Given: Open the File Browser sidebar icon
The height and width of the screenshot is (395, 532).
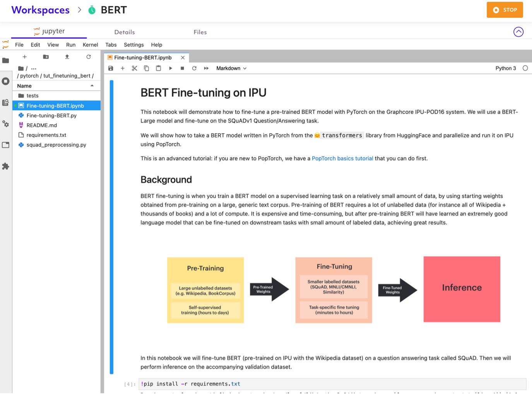Looking at the screenshot, I should coord(5,60).
